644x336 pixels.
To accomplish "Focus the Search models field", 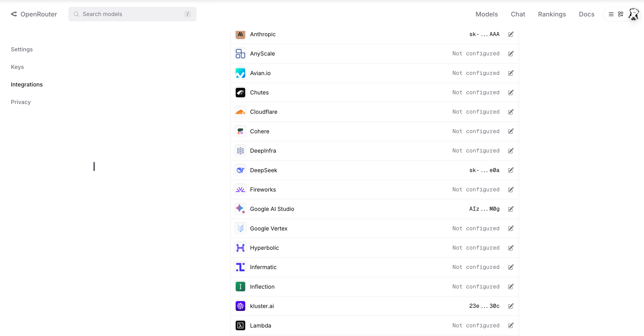I will (x=132, y=14).
